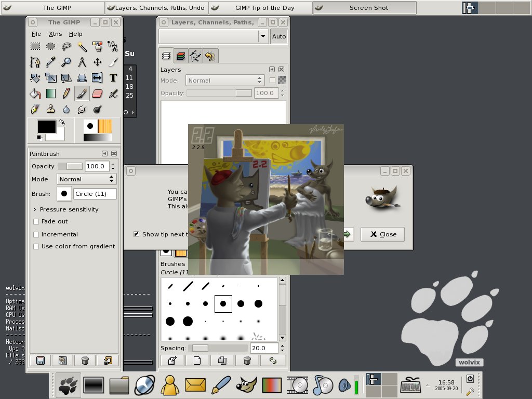This screenshot has height=399, width=532.
Task: Select the Dodge/Burn tool
Action: 97,109
